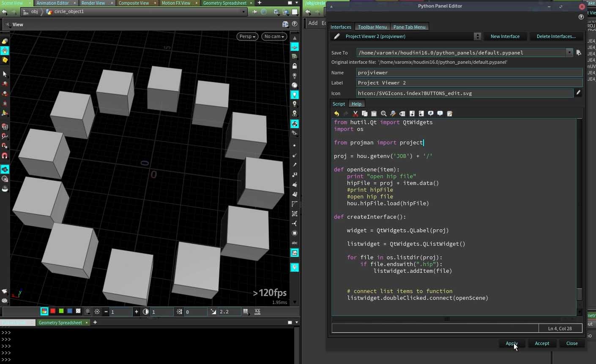Click the cut scissors icon in script editor
The width and height of the screenshot is (596, 364).
pos(355,114)
